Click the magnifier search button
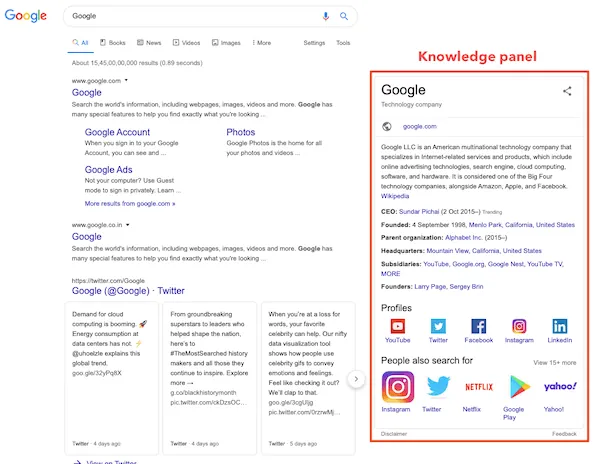Viewport: 594px width, 464px height. [344, 16]
